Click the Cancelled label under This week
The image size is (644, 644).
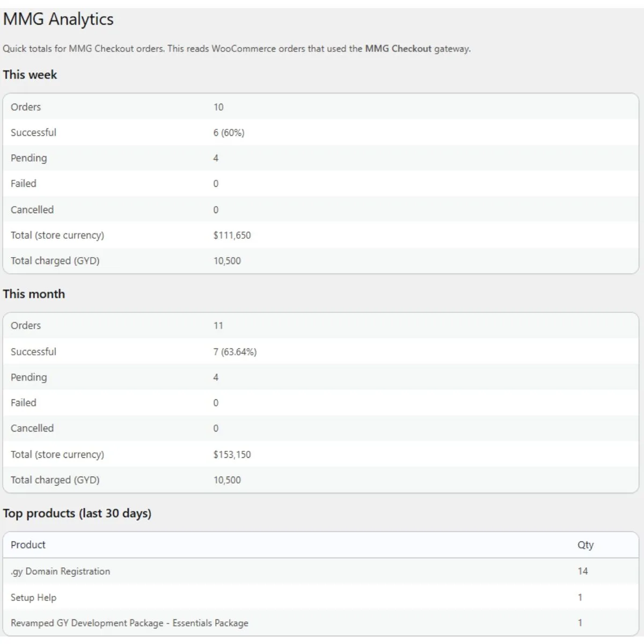[x=32, y=209]
